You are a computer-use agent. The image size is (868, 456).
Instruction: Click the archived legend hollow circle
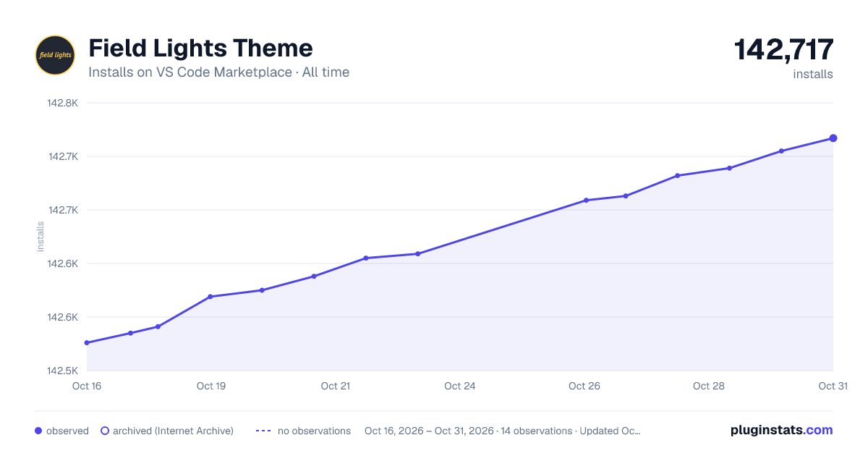coord(105,431)
